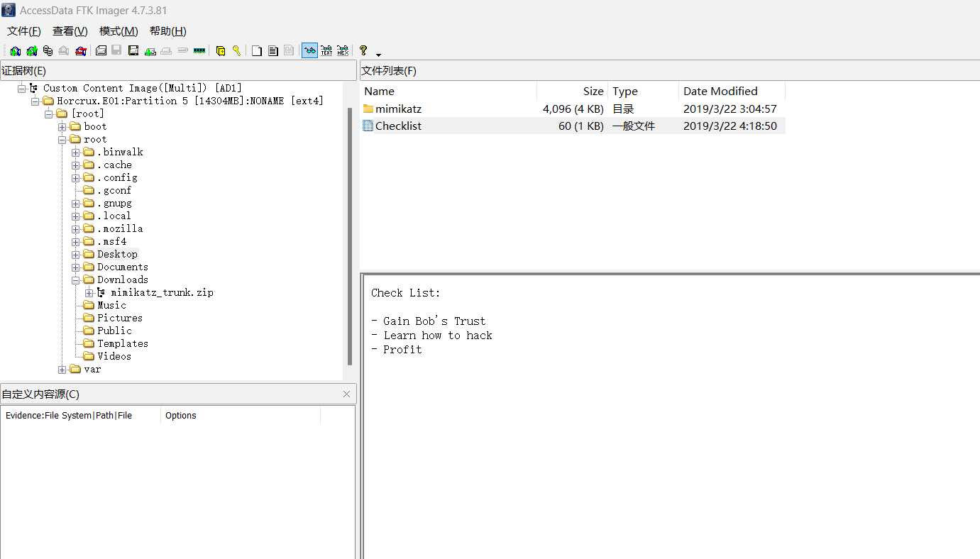The height and width of the screenshot is (559, 980).
Task: Sort file list by Size column
Action: coord(573,91)
